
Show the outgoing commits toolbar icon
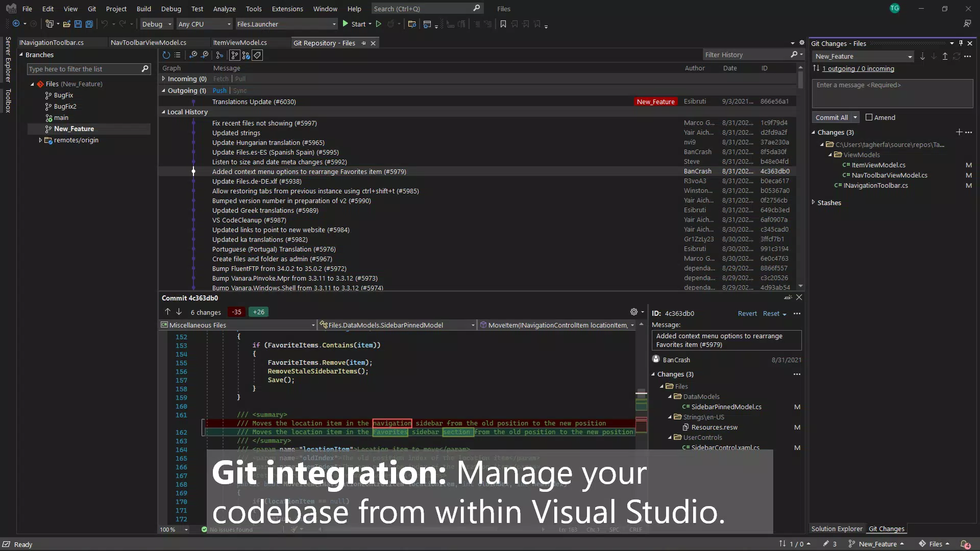(205, 55)
